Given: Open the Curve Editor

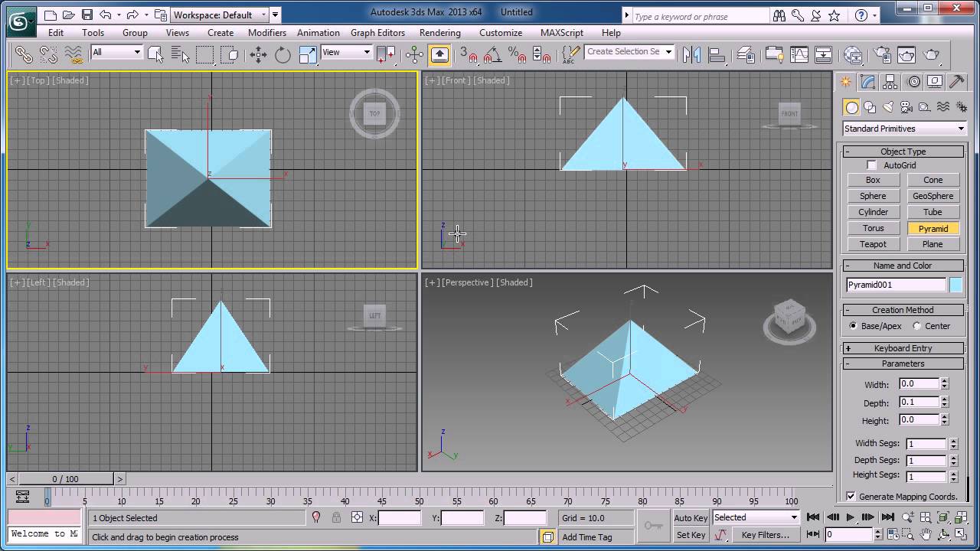Looking at the screenshot, I should pyautogui.click(x=799, y=54).
